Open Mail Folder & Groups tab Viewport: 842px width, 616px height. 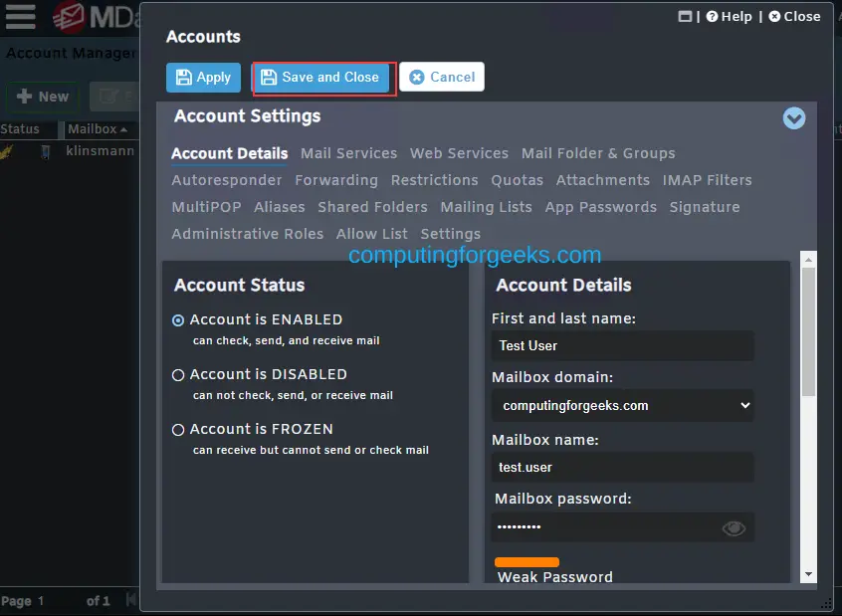click(x=598, y=153)
